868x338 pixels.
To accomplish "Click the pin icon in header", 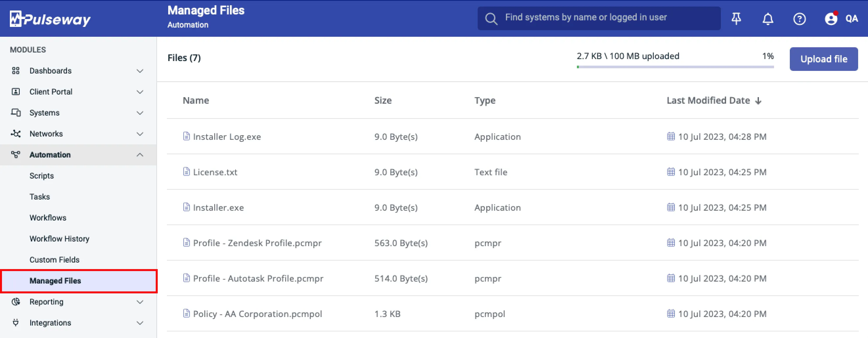I will tap(736, 18).
